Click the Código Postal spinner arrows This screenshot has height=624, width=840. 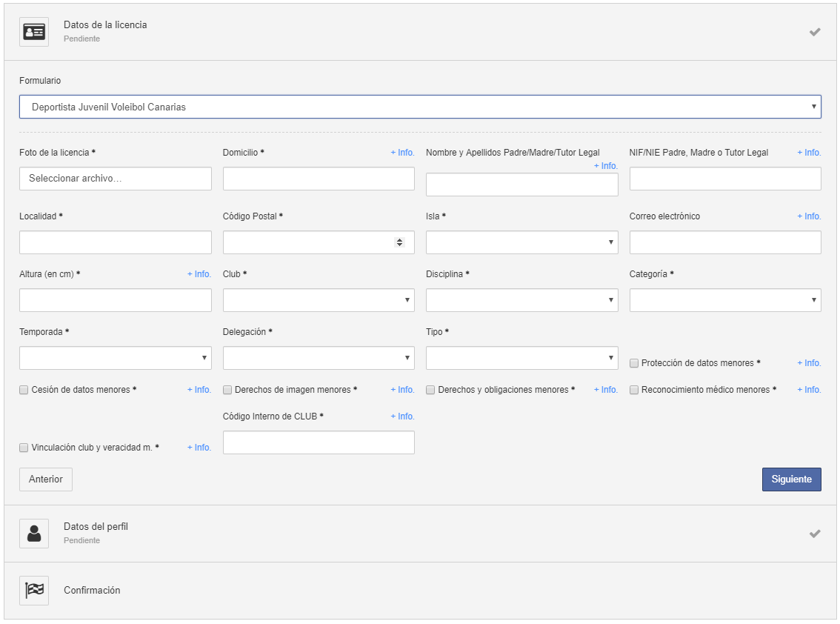(x=400, y=242)
